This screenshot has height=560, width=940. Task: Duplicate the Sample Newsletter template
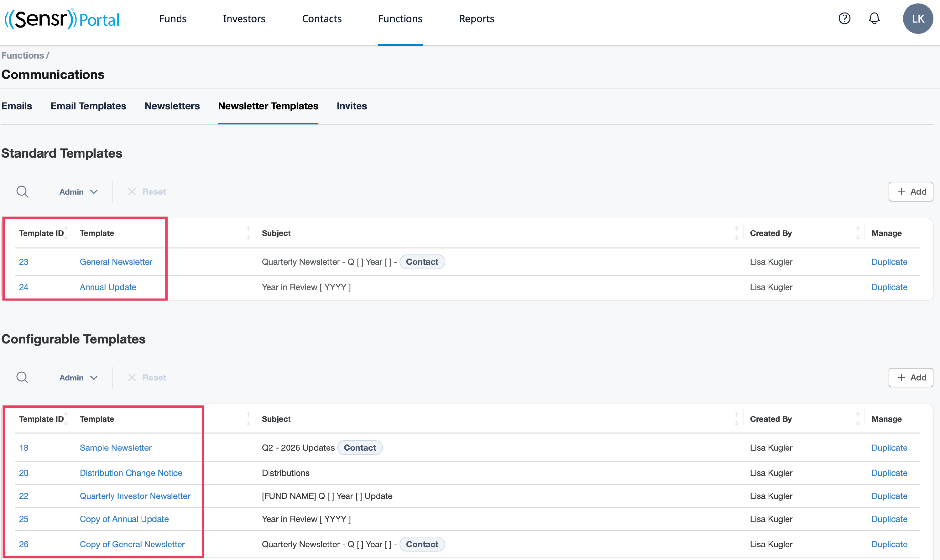click(x=889, y=447)
